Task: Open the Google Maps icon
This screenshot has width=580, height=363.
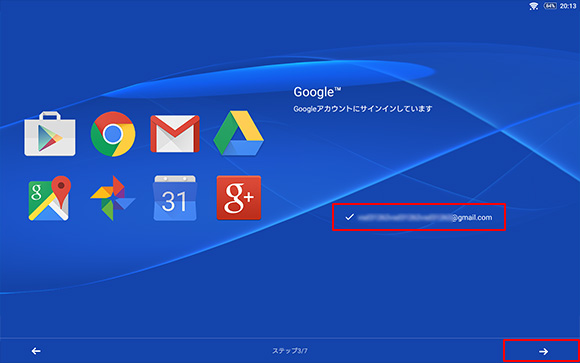Action: coord(50,198)
